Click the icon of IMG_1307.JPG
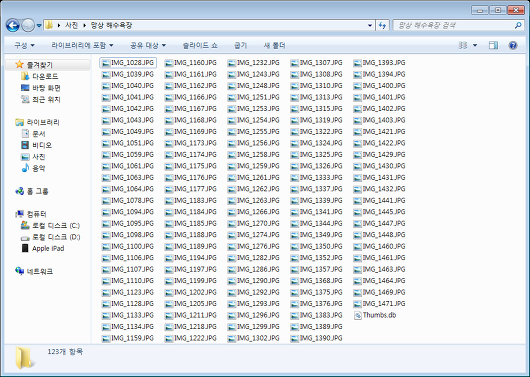Image resolution: width=530 pixels, height=377 pixels. [x=295, y=63]
